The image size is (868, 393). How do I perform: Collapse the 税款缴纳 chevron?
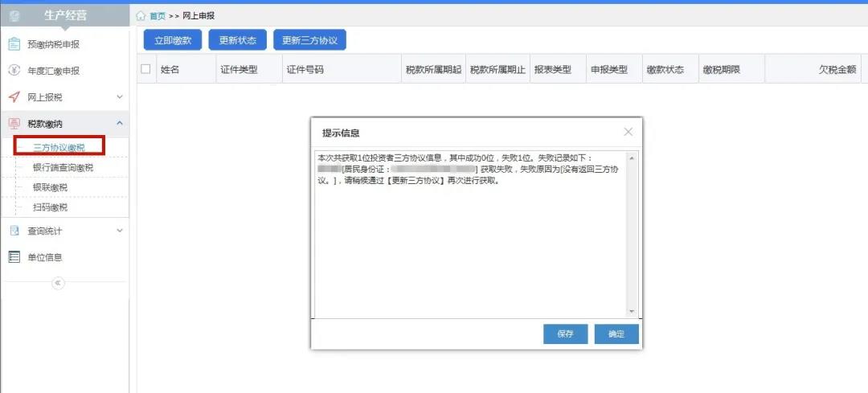pyautogui.click(x=120, y=123)
